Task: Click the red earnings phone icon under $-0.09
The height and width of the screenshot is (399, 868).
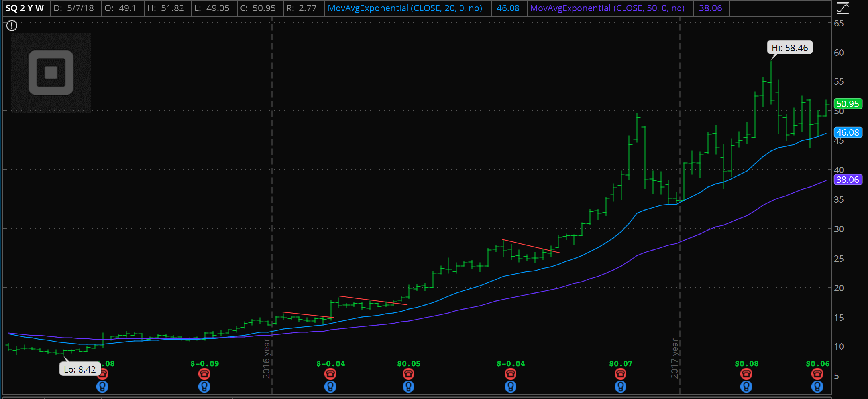Action: tap(204, 374)
